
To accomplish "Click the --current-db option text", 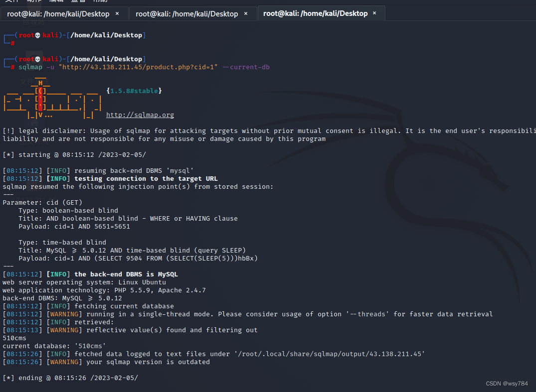I will [x=246, y=67].
